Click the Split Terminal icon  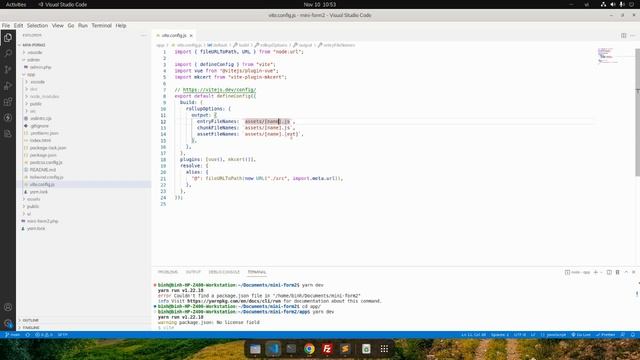click(609, 272)
